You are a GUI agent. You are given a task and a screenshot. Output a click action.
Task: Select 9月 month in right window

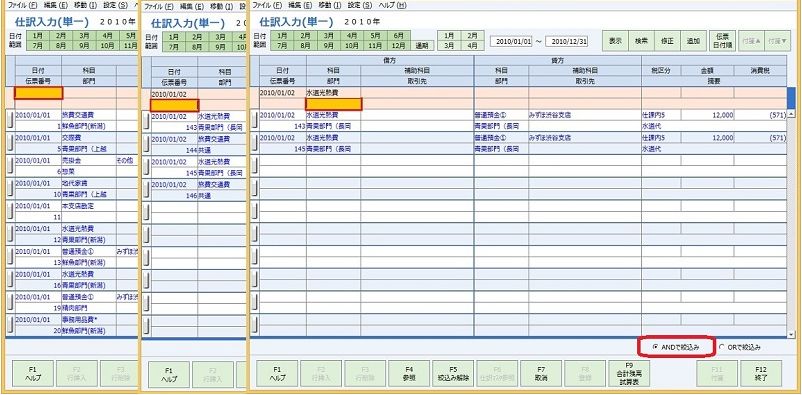[x=328, y=46]
